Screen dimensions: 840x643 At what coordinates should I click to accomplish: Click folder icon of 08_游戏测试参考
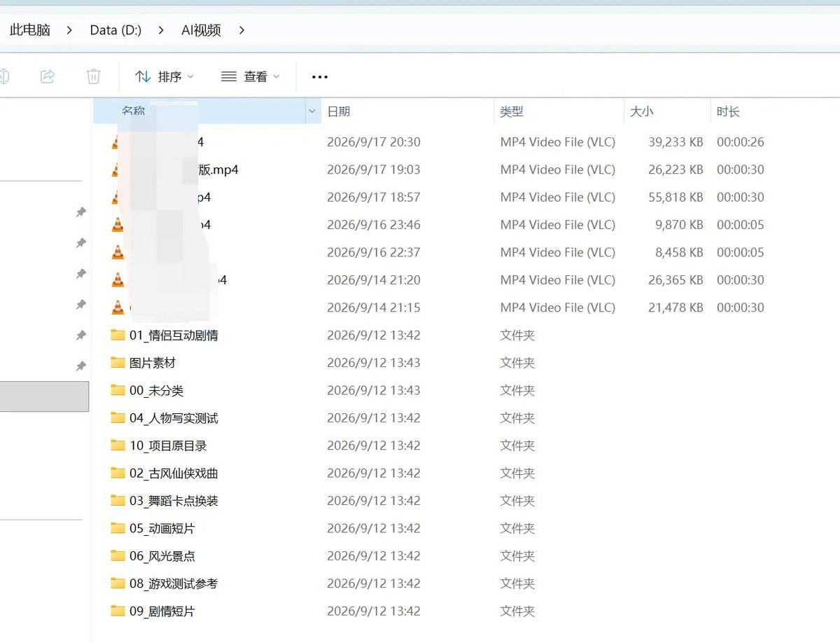click(118, 583)
